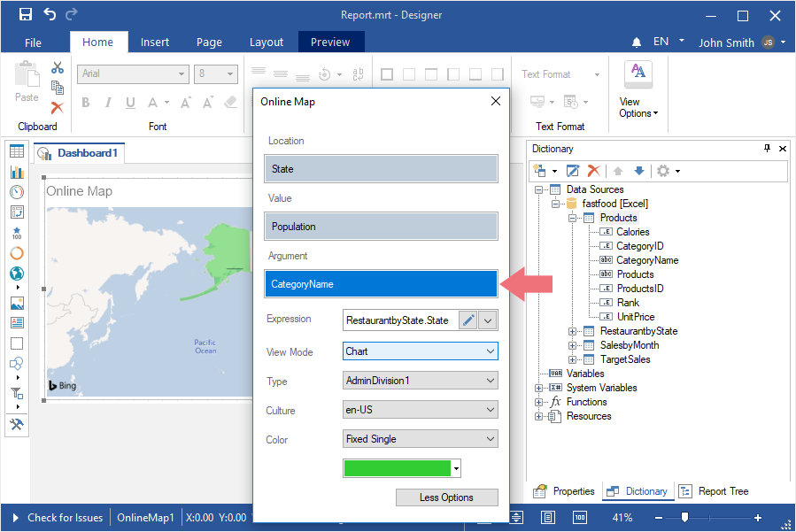This screenshot has width=796, height=532.
Task: Select the Gauge component in the toolbox
Action: coord(17,192)
